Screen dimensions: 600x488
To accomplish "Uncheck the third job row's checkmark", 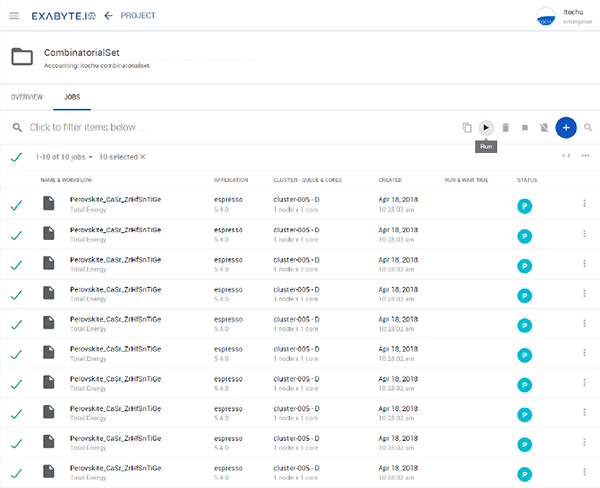I will click(16, 265).
